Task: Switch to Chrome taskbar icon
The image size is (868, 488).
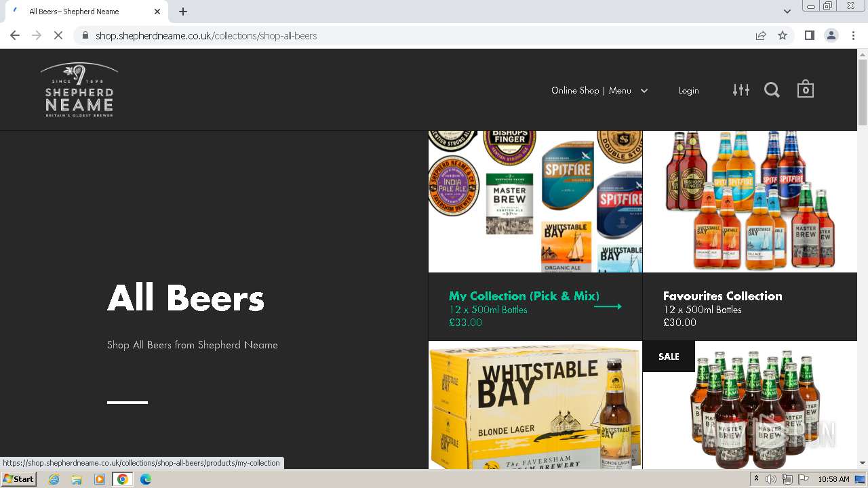Action: [x=123, y=479]
